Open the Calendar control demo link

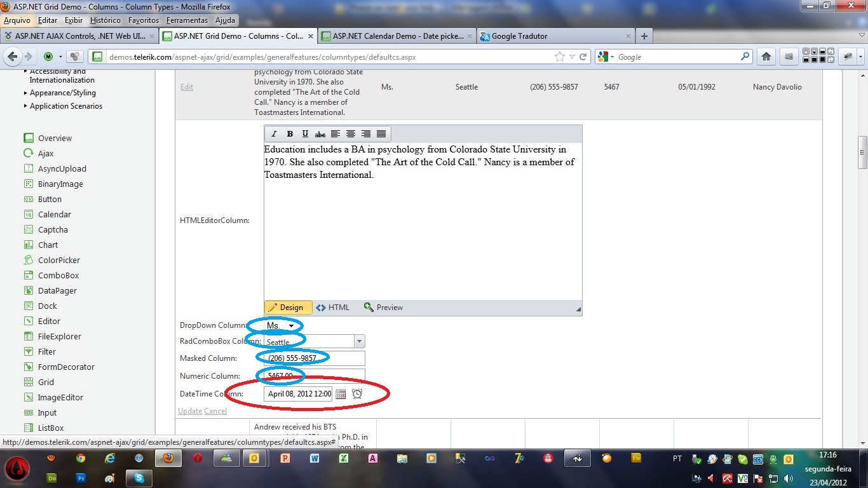(55, 215)
